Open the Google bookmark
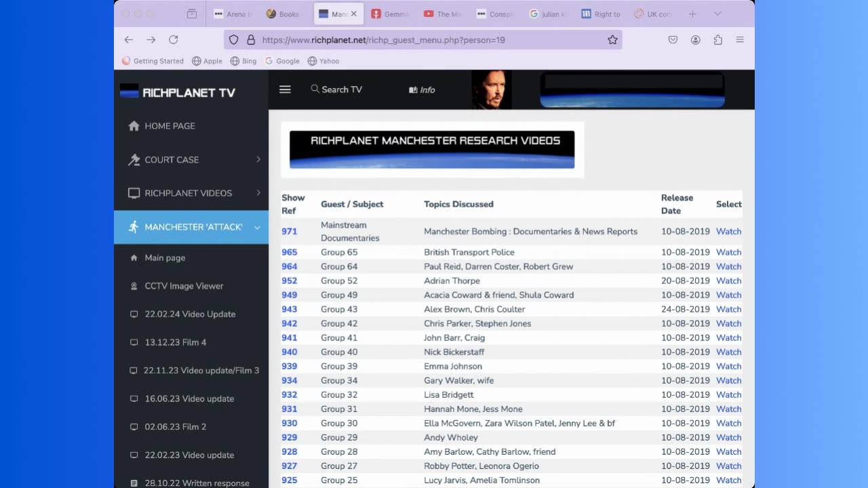Viewport: 868px width, 488px height. pos(282,61)
